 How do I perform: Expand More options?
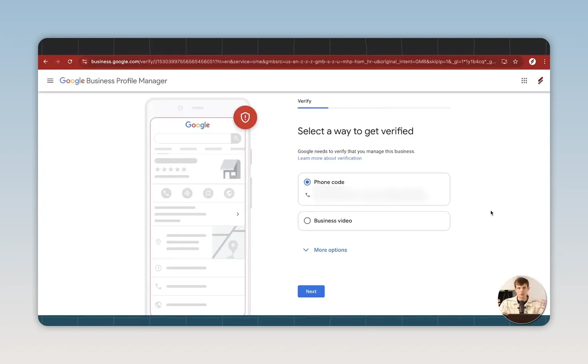(x=325, y=250)
